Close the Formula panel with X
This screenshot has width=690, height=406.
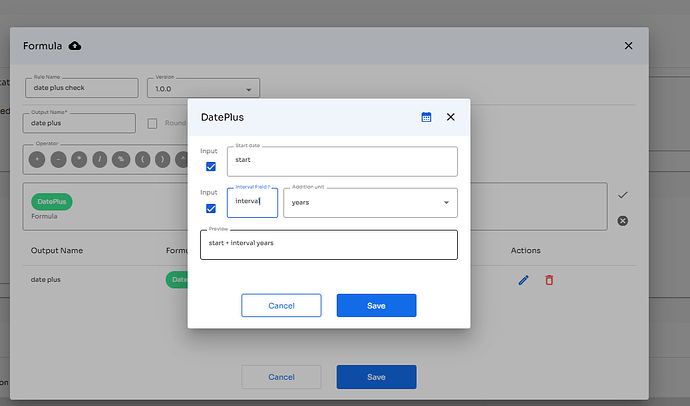pos(628,46)
